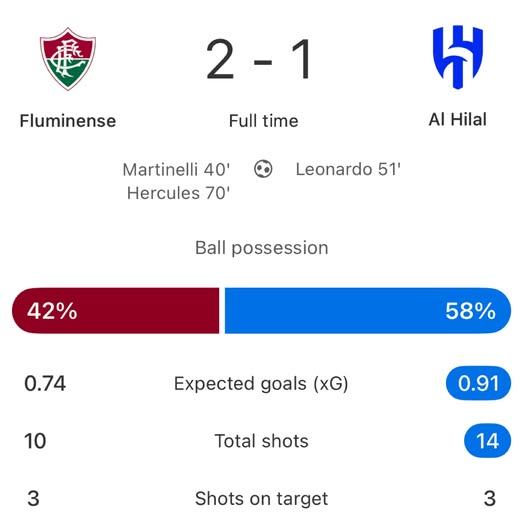
Task: Click the Al Hilal club logo
Action: point(458,57)
